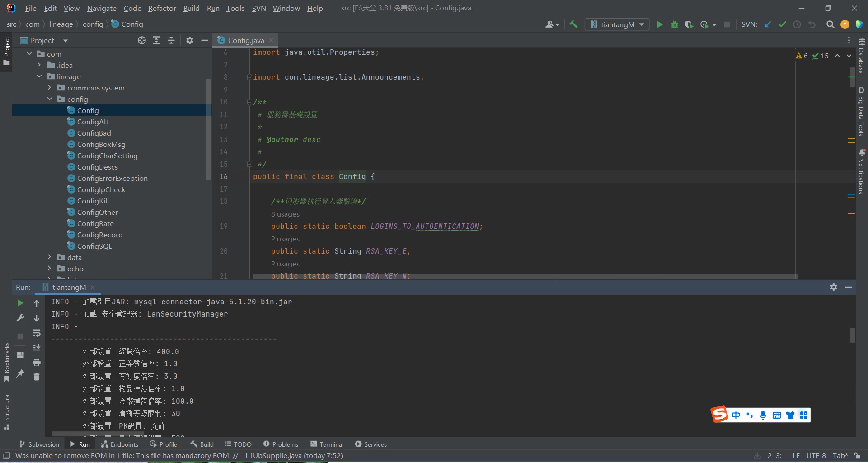Open the editor tab options menu (three dots)
The height and width of the screenshot is (463, 868).
click(x=849, y=40)
